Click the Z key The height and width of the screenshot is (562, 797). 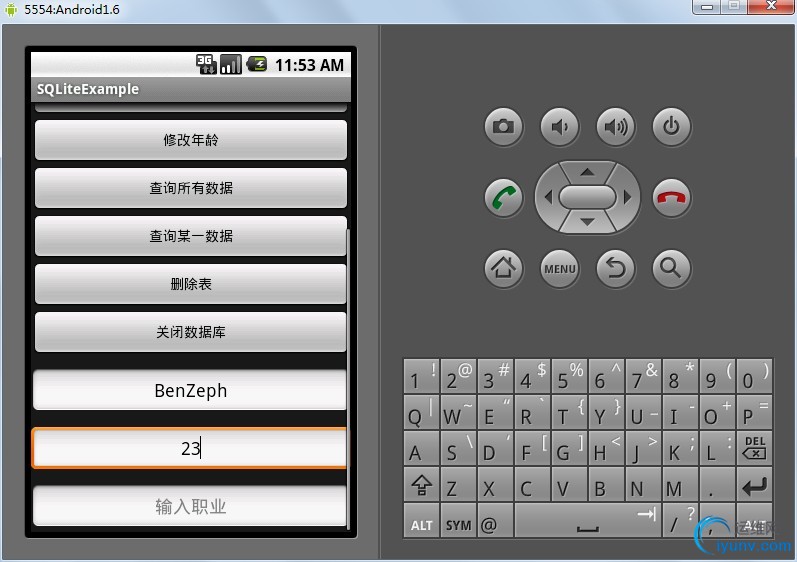click(458, 484)
